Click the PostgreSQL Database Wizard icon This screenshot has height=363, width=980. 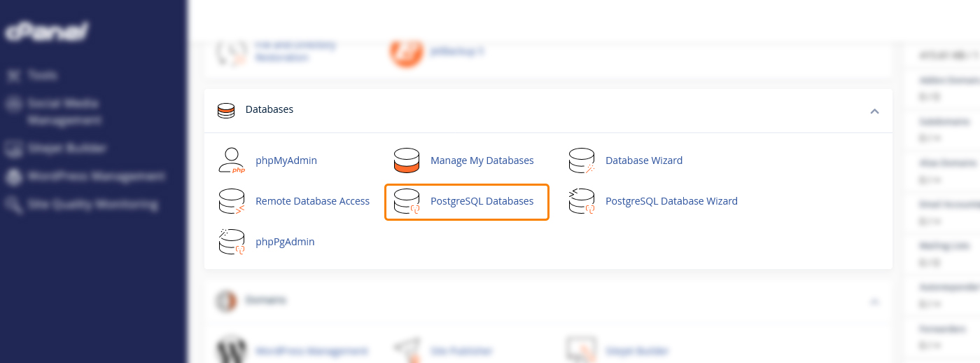581,201
